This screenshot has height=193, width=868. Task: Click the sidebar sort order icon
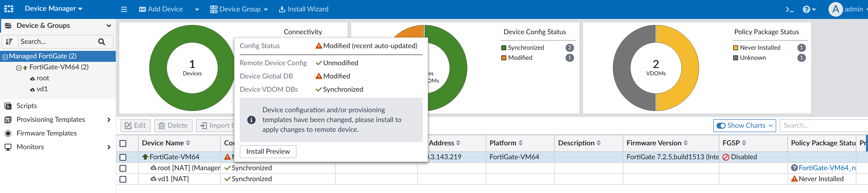point(9,42)
